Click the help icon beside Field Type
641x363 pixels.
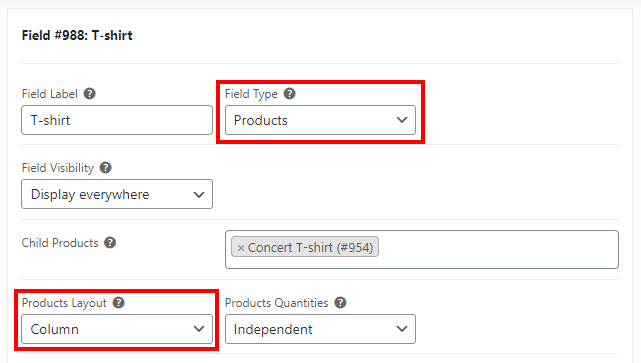(289, 94)
